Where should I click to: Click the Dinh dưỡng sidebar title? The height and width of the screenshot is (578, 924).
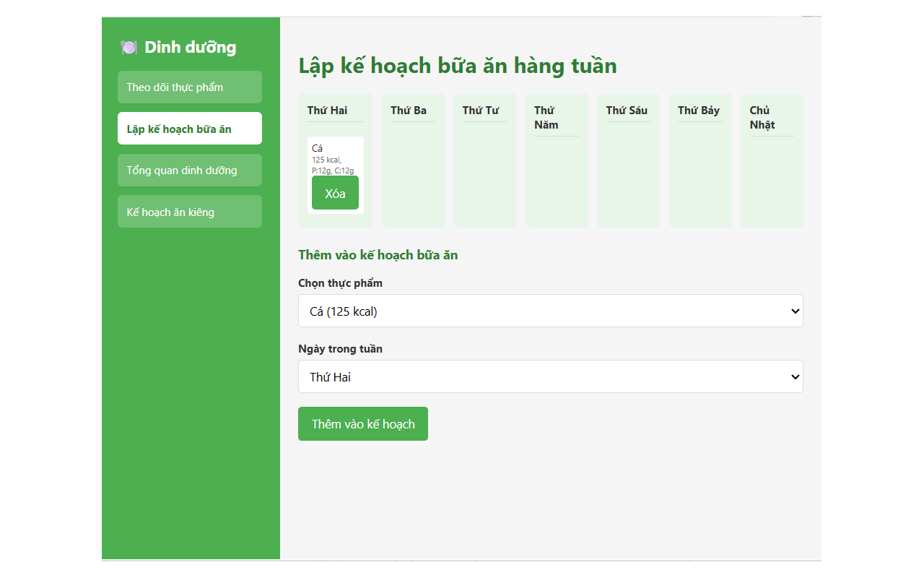click(x=191, y=48)
